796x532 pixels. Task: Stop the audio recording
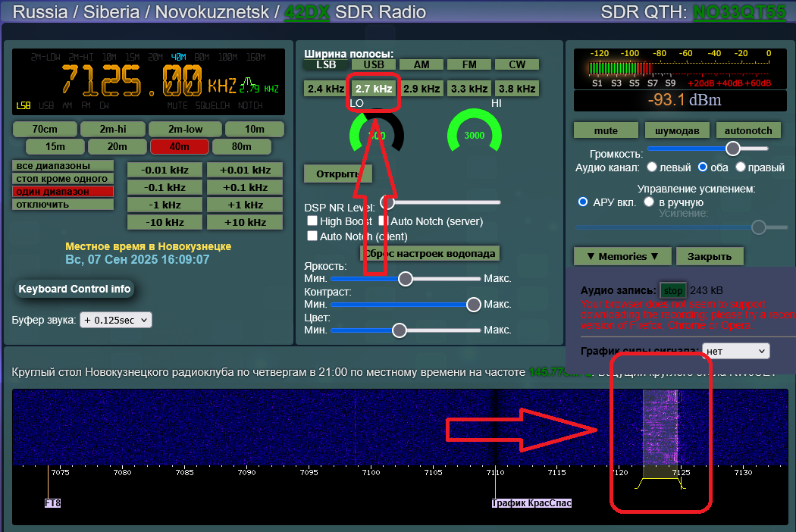672,290
